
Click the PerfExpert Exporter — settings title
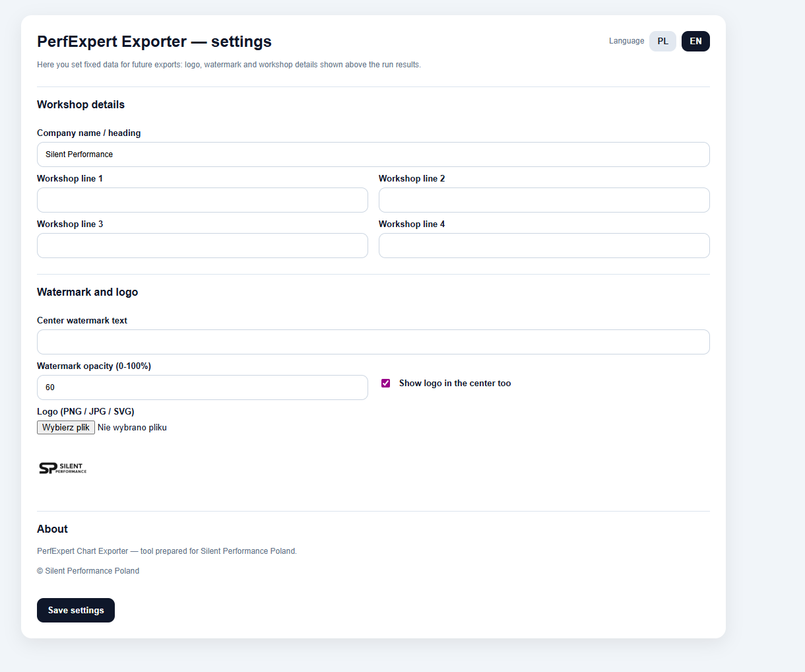(154, 42)
